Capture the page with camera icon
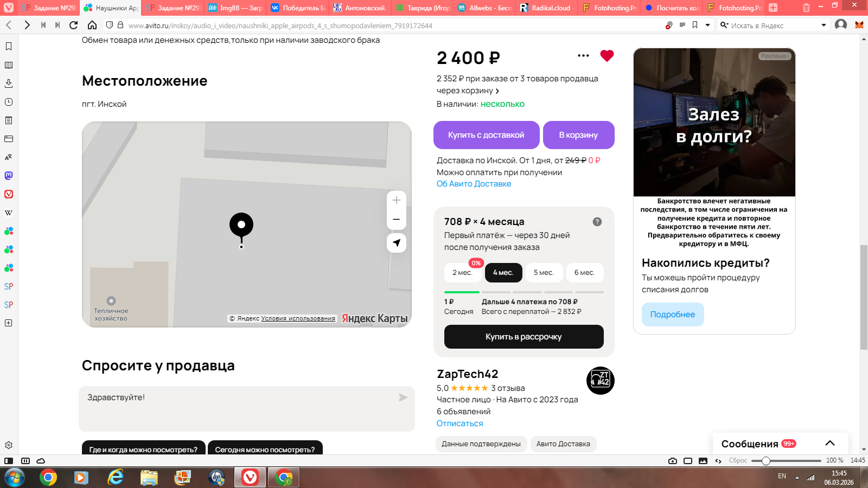This screenshot has width=868, height=488. (673, 461)
